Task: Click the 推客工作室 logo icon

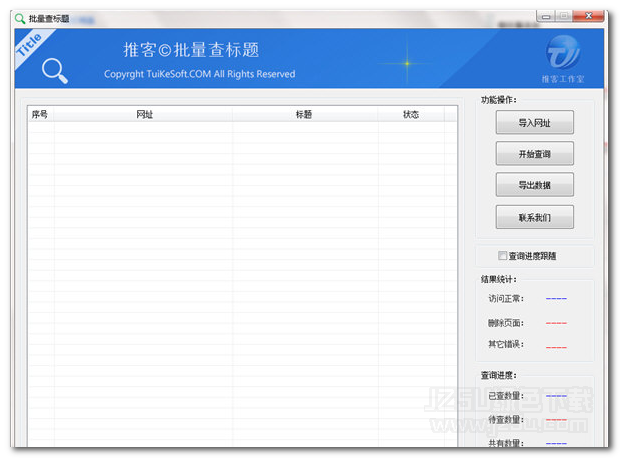Action: click(x=563, y=53)
